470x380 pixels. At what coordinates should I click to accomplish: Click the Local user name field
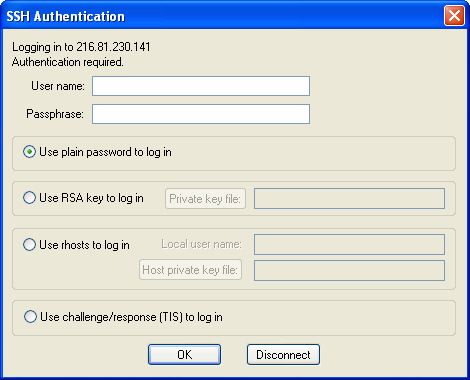tap(349, 244)
